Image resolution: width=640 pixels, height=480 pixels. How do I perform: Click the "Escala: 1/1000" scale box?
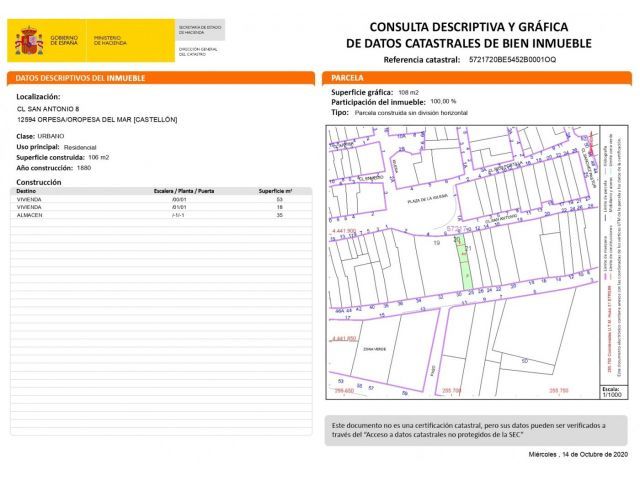(x=612, y=392)
